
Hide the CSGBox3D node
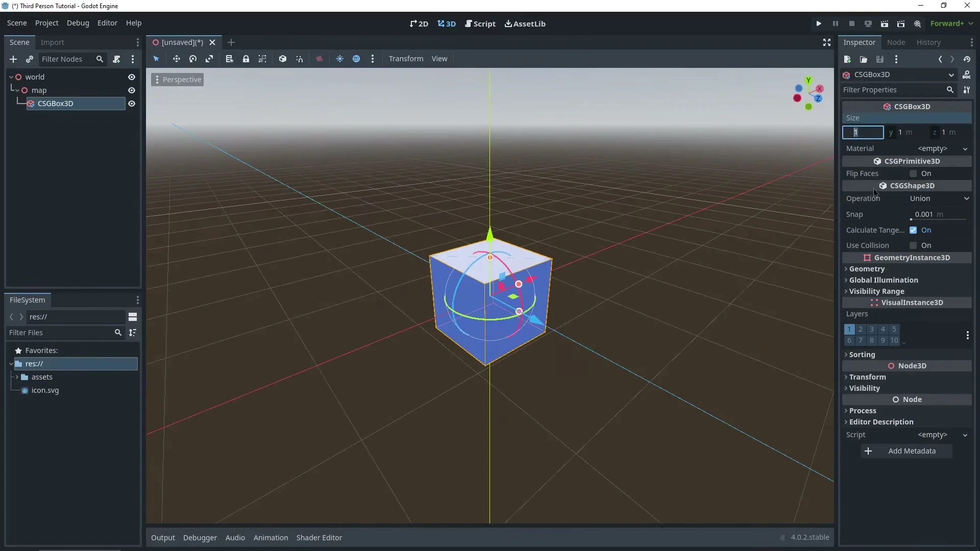(x=132, y=104)
